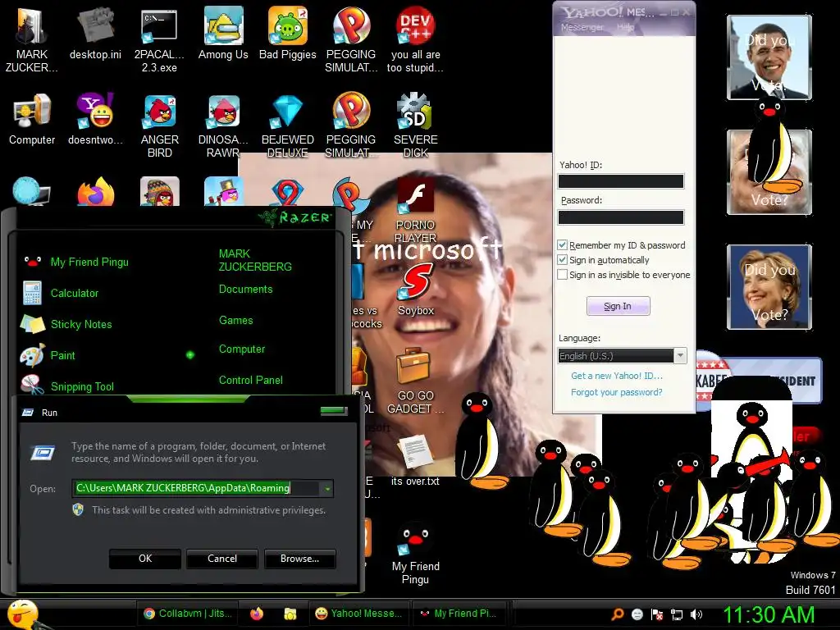
Task: Enable Sign in as invisible to everyone
Action: [x=562, y=275]
